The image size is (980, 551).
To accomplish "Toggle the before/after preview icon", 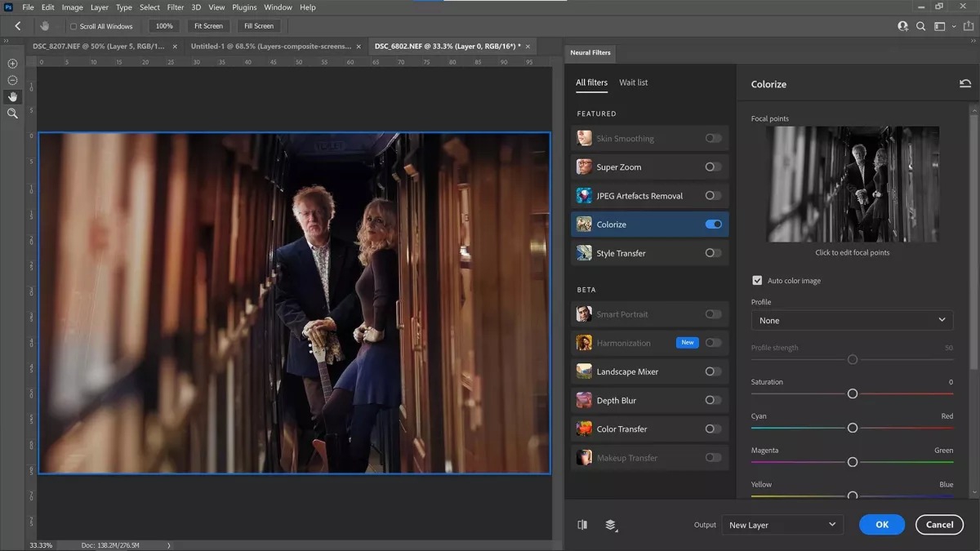I will click(582, 525).
